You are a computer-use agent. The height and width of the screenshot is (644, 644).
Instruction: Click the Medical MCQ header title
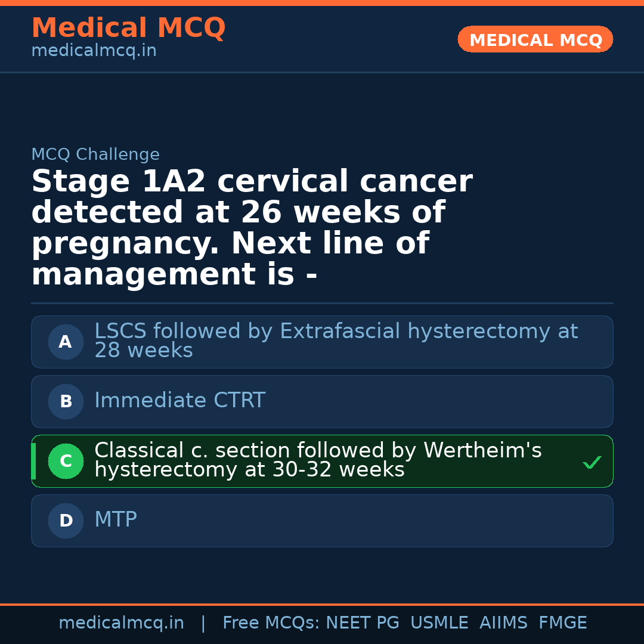tap(128, 28)
